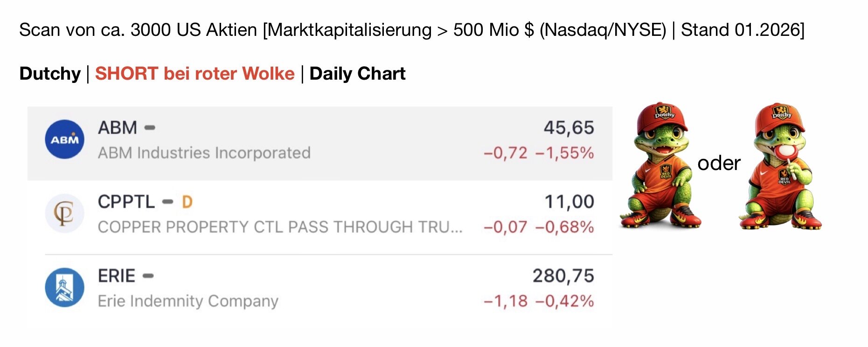Click the ABM company logo icon
Image resolution: width=868 pixels, height=347 pixels.
[64, 139]
